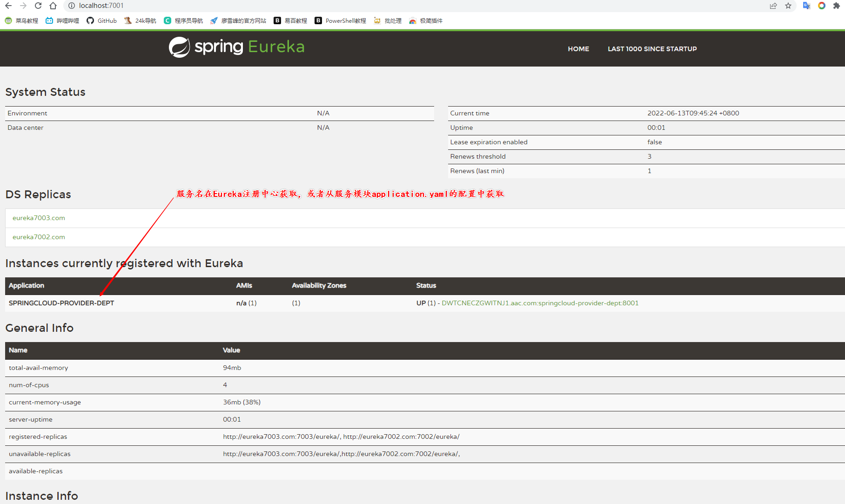
Task: Open the 廖雪峰的官方网站 bookmark
Action: 238,20
